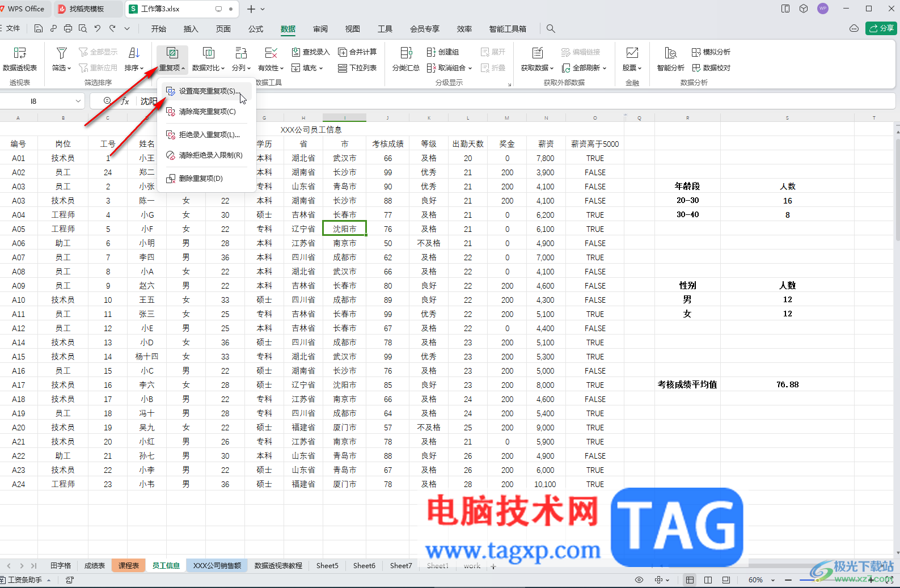Select 清除高亮重复项 menu entry
The image size is (900, 588).
point(206,112)
